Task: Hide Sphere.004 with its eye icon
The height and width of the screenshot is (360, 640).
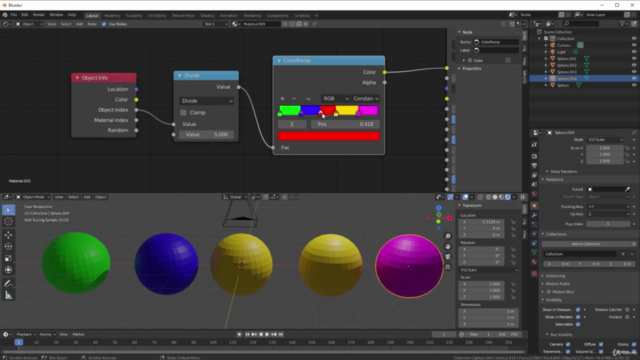Action: pos(634,78)
